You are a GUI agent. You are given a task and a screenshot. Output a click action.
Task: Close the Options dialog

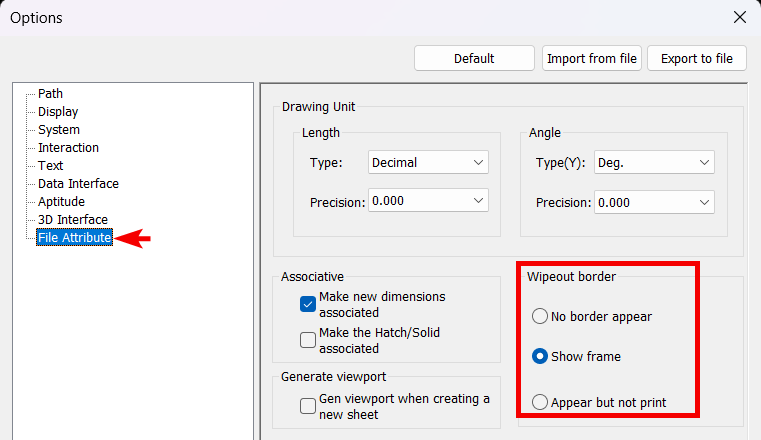coord(739,17)
